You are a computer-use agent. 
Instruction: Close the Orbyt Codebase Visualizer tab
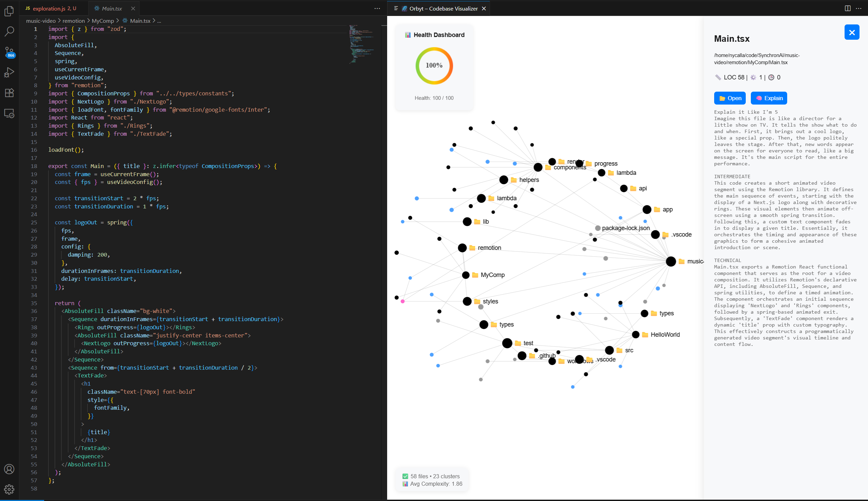[x=484, y=8]
